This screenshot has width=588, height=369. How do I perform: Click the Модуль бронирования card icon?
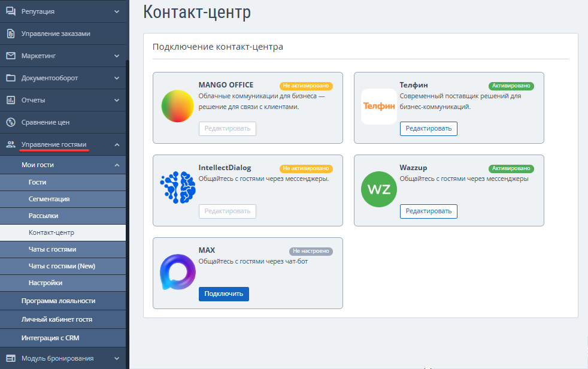(x=11, y=358)
